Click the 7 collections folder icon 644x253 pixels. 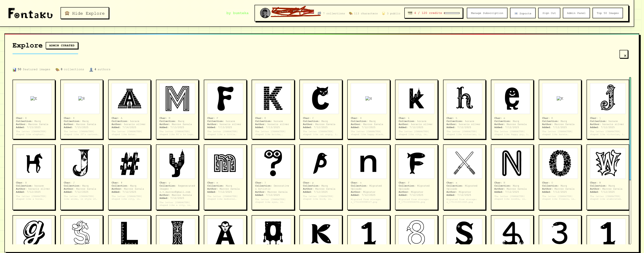pyautogui.click(x=319, y=13)
